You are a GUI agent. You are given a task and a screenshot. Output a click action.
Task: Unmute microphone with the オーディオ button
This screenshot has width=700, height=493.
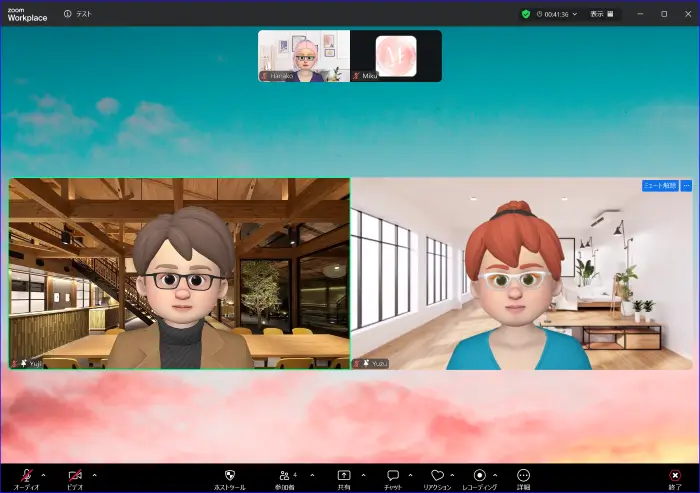(x=26, y=476)
